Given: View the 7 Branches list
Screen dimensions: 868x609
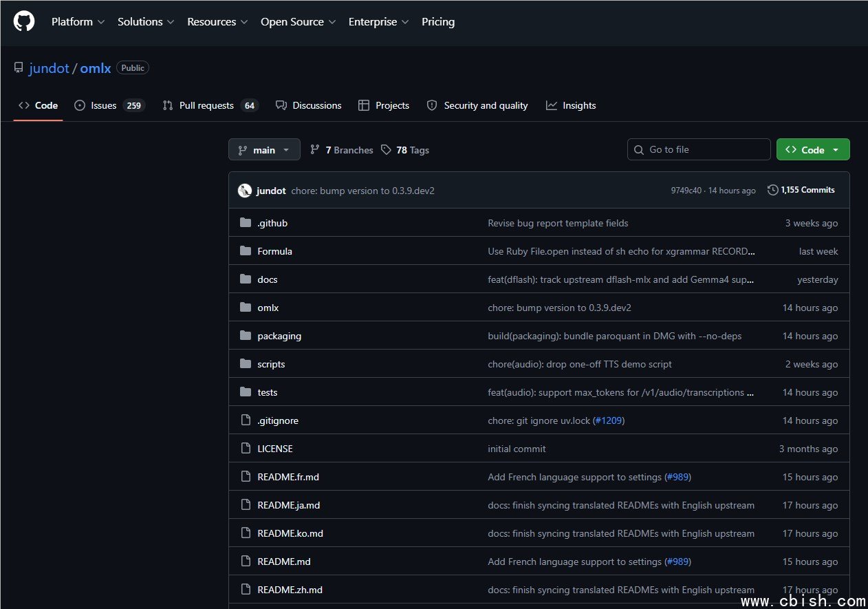Looking at the screenshot, I should coord(341,150).
